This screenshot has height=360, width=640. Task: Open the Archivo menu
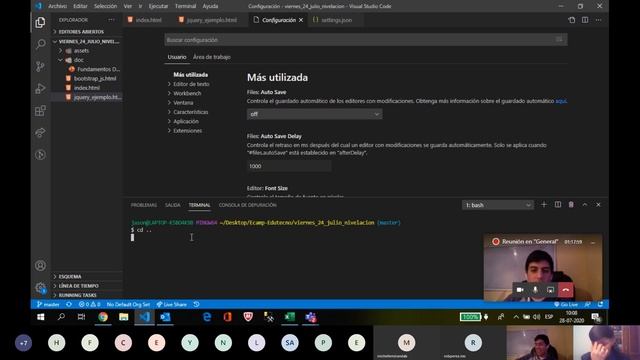(x=58, y=6)
